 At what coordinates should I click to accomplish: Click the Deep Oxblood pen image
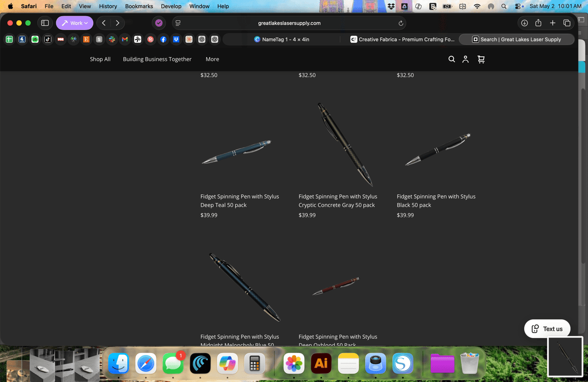click(336, 286)
